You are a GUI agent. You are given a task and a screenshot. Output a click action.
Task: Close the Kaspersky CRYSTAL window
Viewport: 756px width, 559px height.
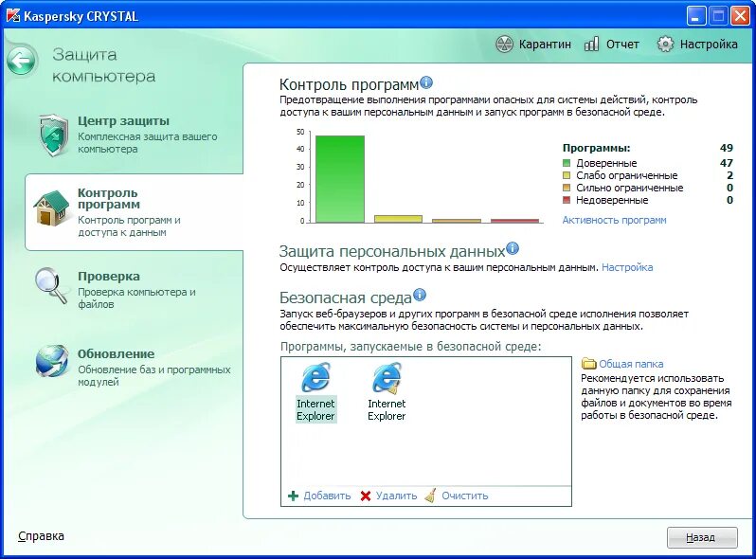click(740, 16)
